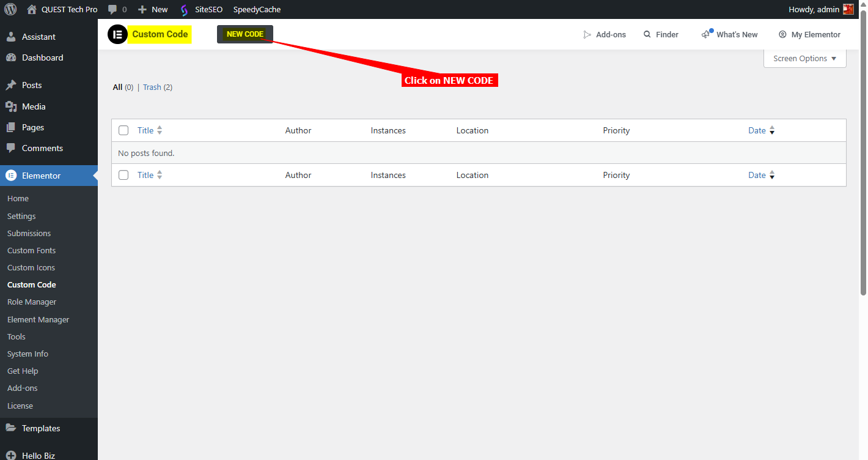The height and width of the screenshot is (460, 868).
Task: Click the admin avatar picture
Action: tap(848, 9)
